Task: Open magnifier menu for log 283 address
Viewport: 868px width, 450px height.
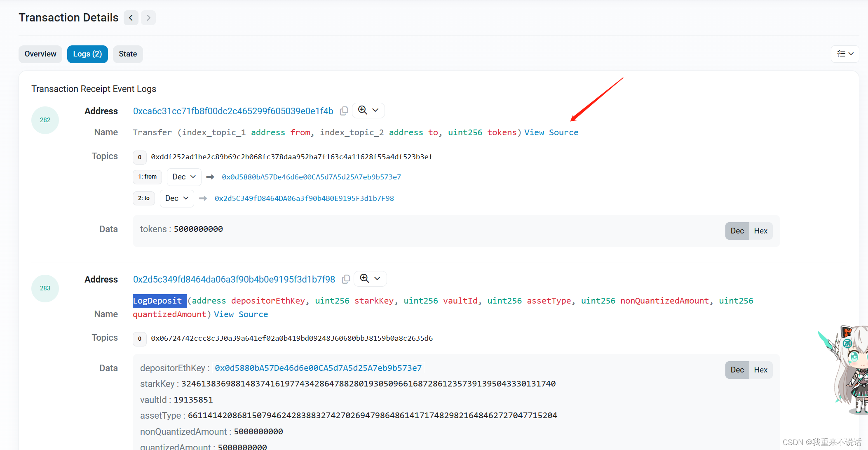Action: click(370, 279)
